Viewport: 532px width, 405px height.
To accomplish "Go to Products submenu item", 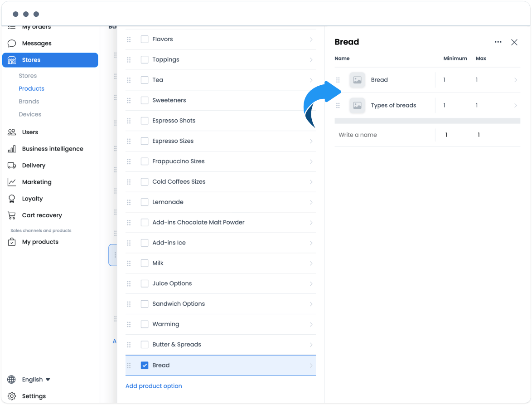I will [x=32, y=88].
